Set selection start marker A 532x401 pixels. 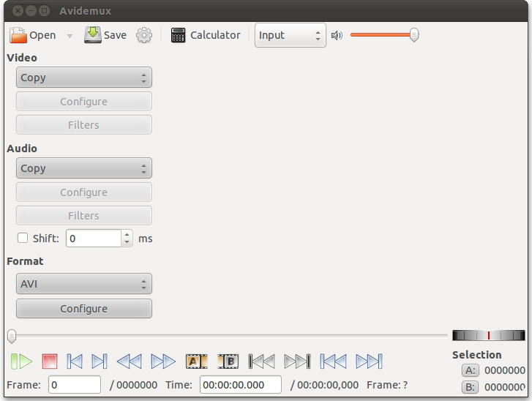[196, 361]
